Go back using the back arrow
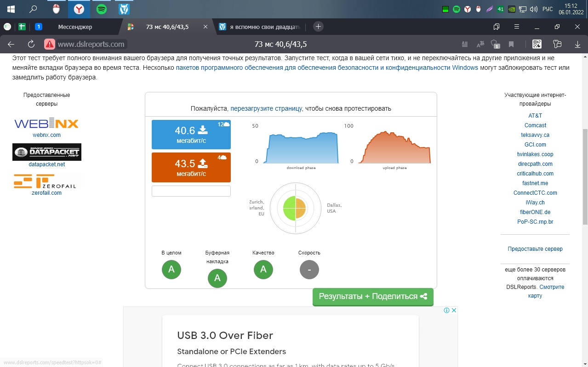This screenshot has height=367, width=588. pyautogui.click(x=11, y=44)
